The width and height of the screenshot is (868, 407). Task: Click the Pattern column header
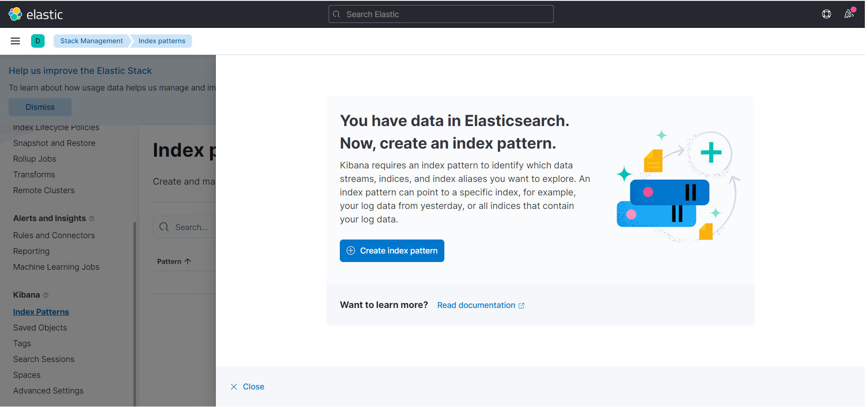[174, 262]
